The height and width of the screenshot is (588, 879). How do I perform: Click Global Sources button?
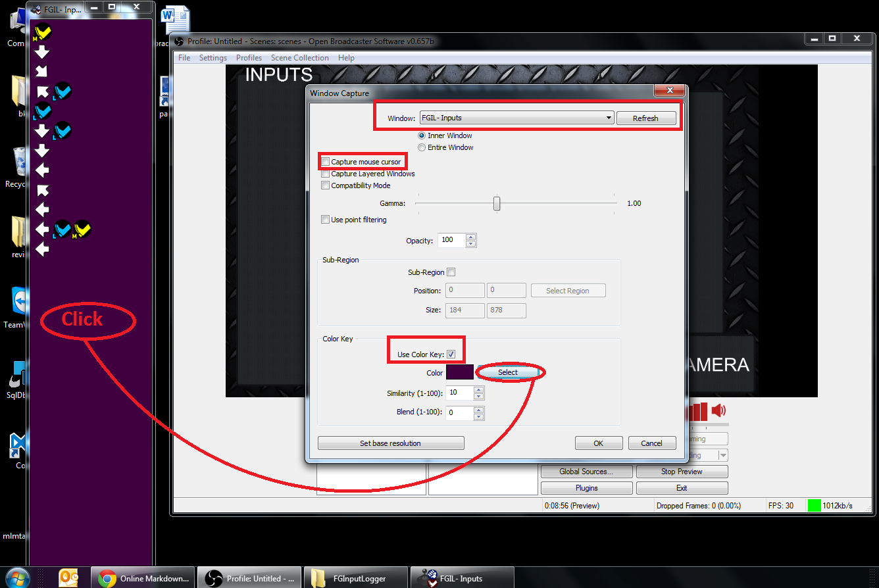click(x=586, y=472)
